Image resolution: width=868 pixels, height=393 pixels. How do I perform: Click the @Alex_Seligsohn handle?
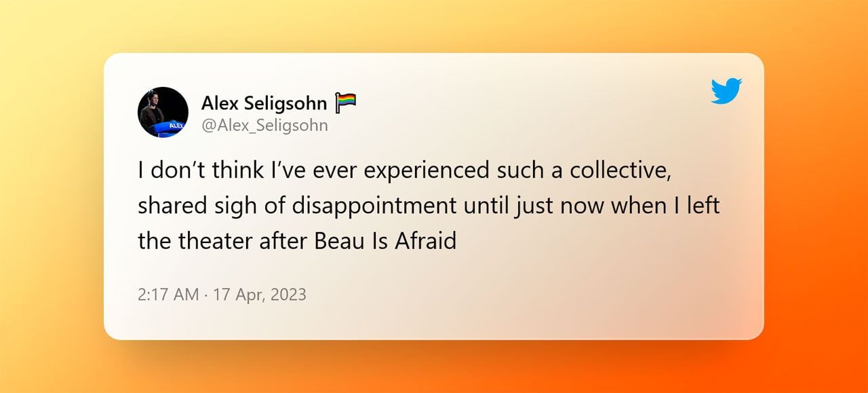pyautogui.click(x=264, y=125)
